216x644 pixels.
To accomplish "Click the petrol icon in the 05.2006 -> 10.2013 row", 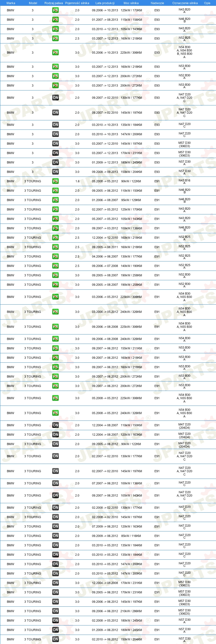I will tap(55, 53).
